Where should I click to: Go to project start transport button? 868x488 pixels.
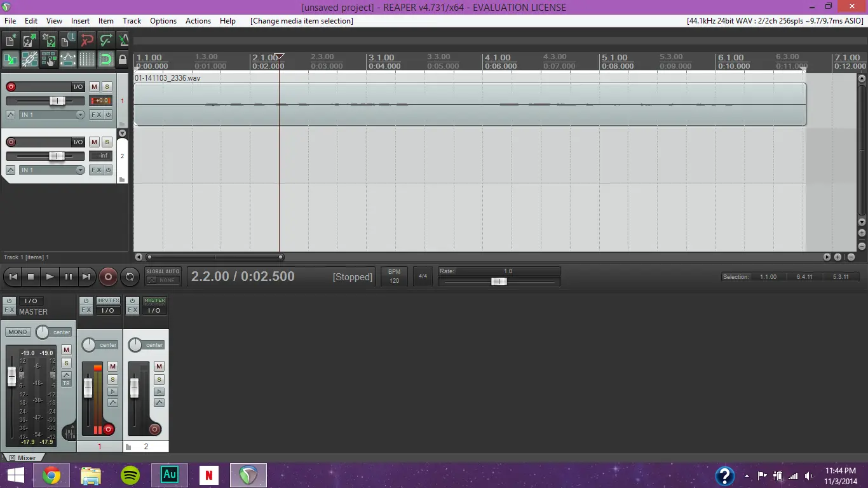(13, 276)
